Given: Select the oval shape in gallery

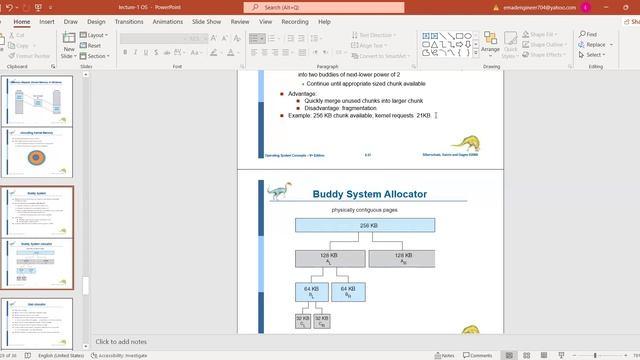Looking at the screenshot, I should [x=468, y=36].
